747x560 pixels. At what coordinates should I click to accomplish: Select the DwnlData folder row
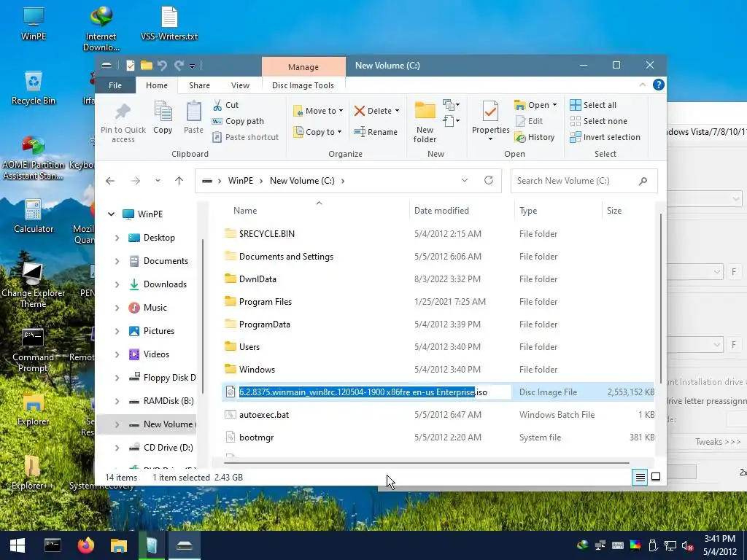(x=438, y=279)
